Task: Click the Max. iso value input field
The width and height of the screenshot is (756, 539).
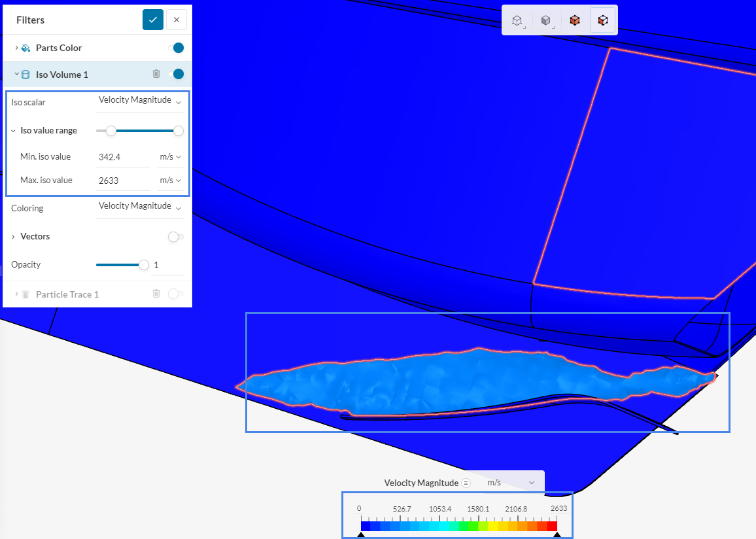Action: (122, 179)
